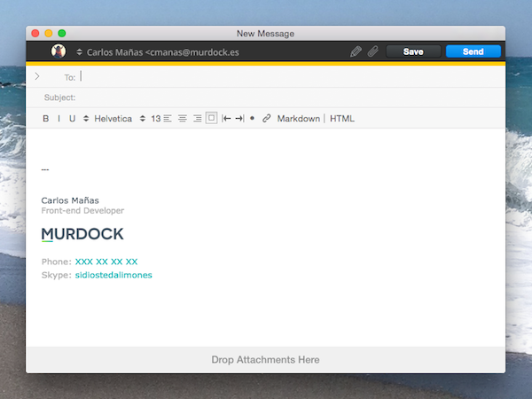The height and width of the screenshot is (399, 532).
Task: Click the sender address Carlos Mañas
Action: (163, 52)
